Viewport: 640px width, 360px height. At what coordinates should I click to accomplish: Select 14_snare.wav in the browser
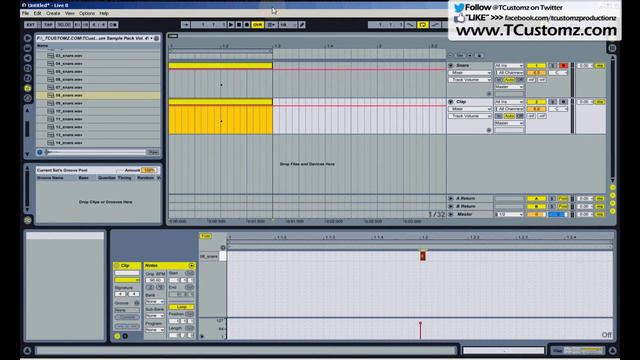pyautogui.click(x=98, y=143)
